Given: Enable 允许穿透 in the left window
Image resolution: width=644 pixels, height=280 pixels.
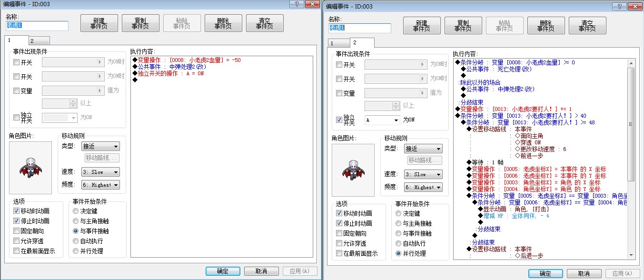Looking at the screenshot, I should tap(17, 241).
